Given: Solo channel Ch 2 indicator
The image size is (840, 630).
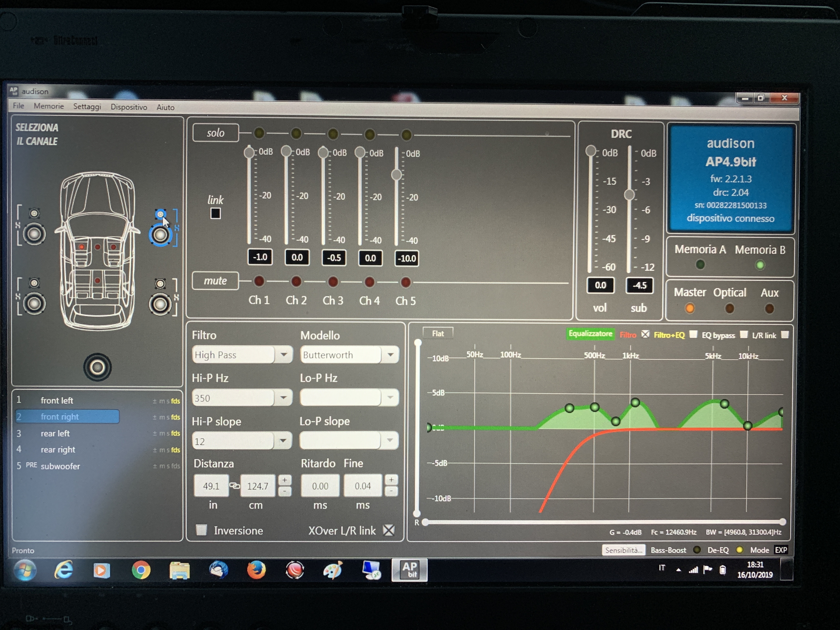Looking at the screenshot, I should pyautogui.click(x=296, y=133).
